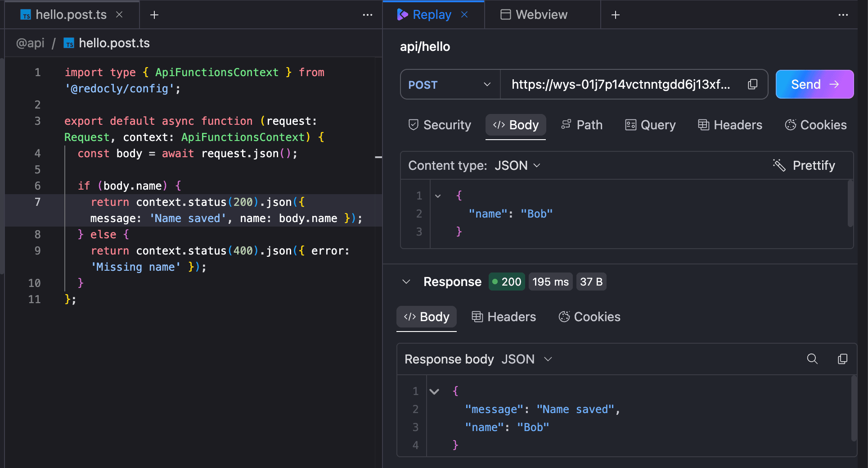
Task: Click the request body scrollbar
Action: [x=850, y=204]
